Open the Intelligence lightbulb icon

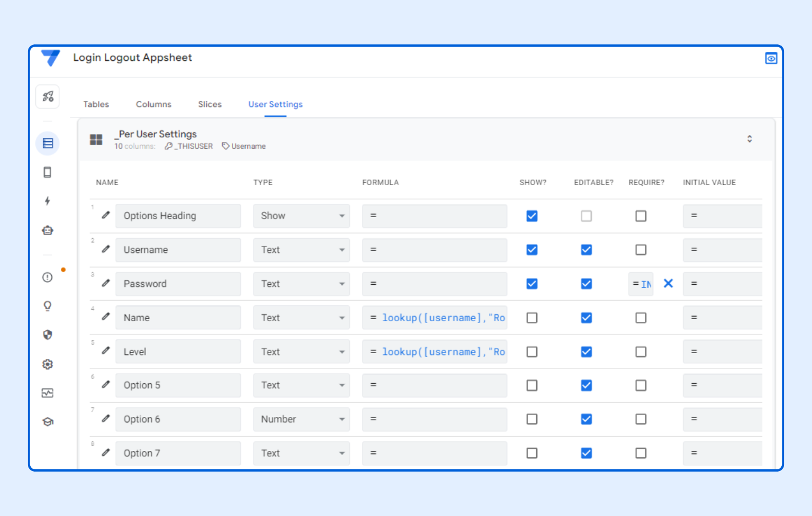tap(47, 306)
